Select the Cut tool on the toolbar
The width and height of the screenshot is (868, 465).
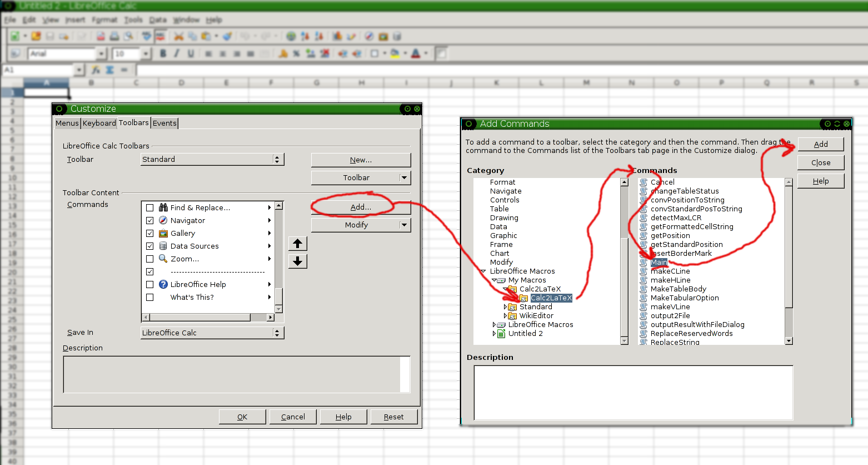pos(179,36)
